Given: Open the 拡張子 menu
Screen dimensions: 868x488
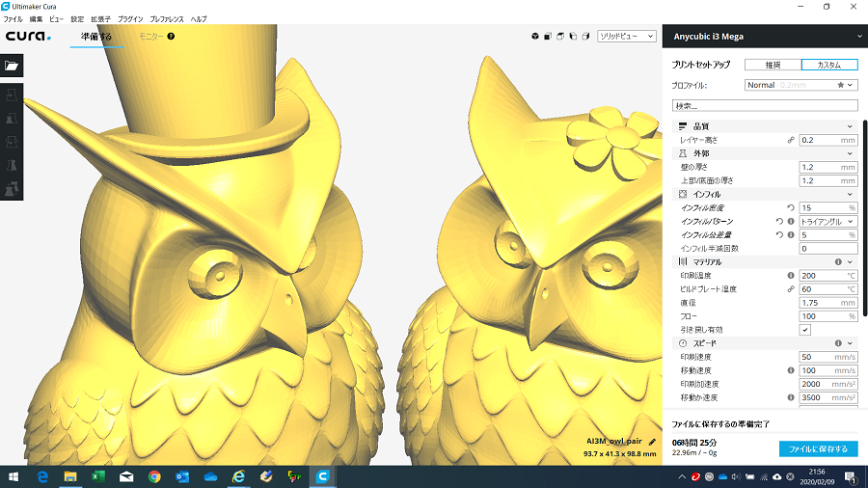Looking at the screenshot, I should point(100,19).
